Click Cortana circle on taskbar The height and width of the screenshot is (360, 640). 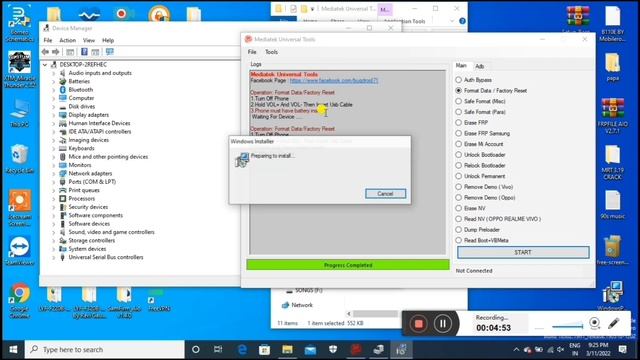[196, 349]
